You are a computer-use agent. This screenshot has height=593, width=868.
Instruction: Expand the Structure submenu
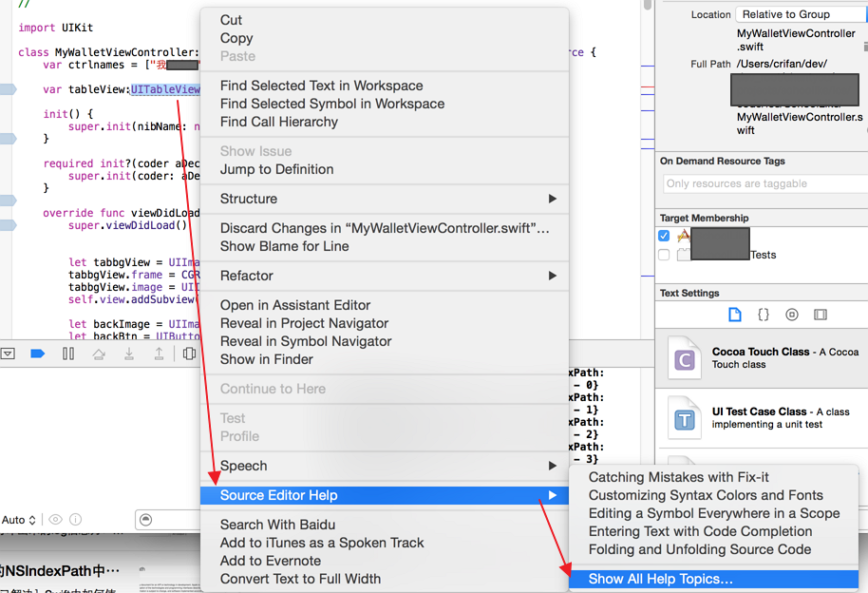(x=385, y=199)
